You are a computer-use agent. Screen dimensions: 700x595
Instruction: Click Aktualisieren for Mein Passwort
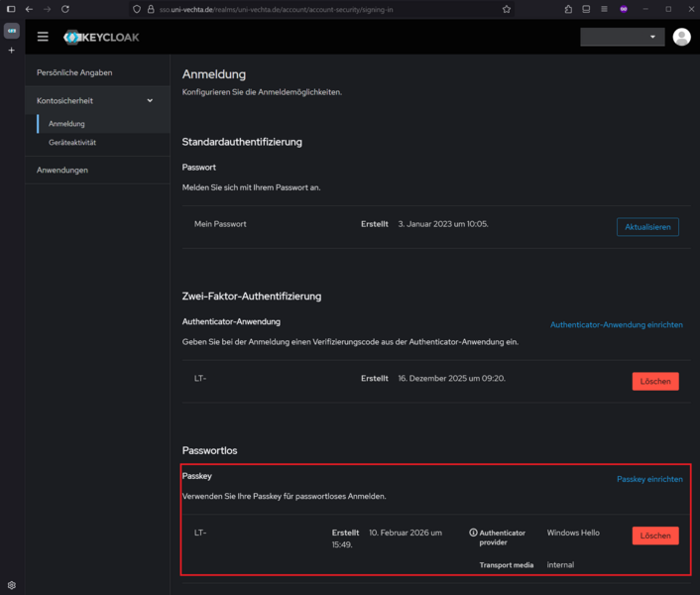(647, 227)
